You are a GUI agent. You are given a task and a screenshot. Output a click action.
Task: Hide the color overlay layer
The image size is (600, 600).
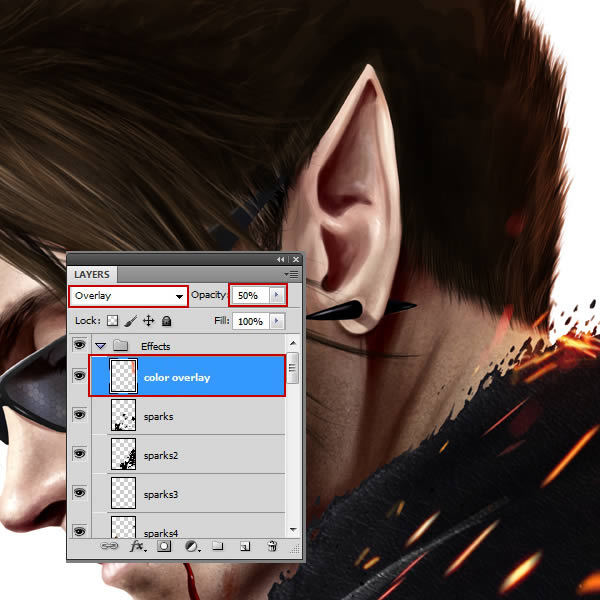click(79, 375)
